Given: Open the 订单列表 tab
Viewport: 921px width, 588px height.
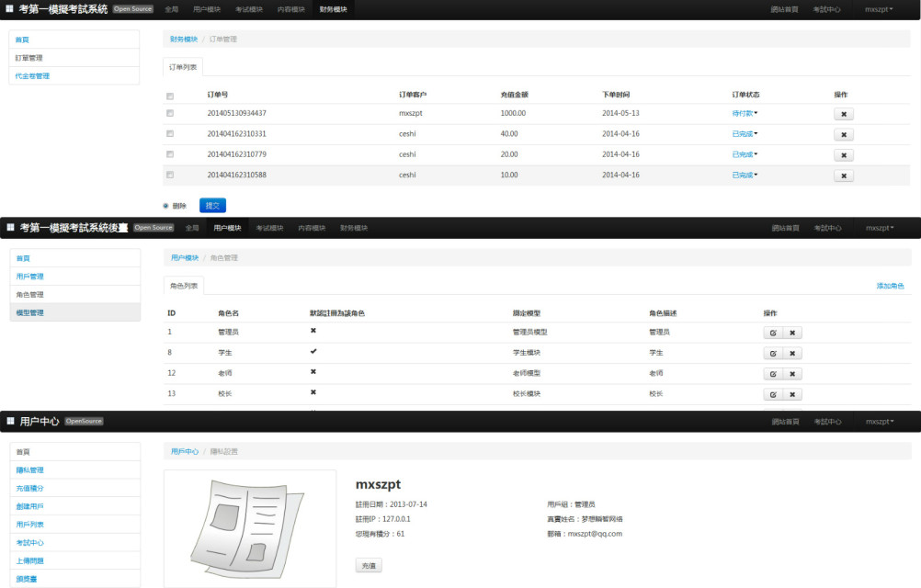Looking at the screenshot, I should pyautogui.click(x=183, y=67).
